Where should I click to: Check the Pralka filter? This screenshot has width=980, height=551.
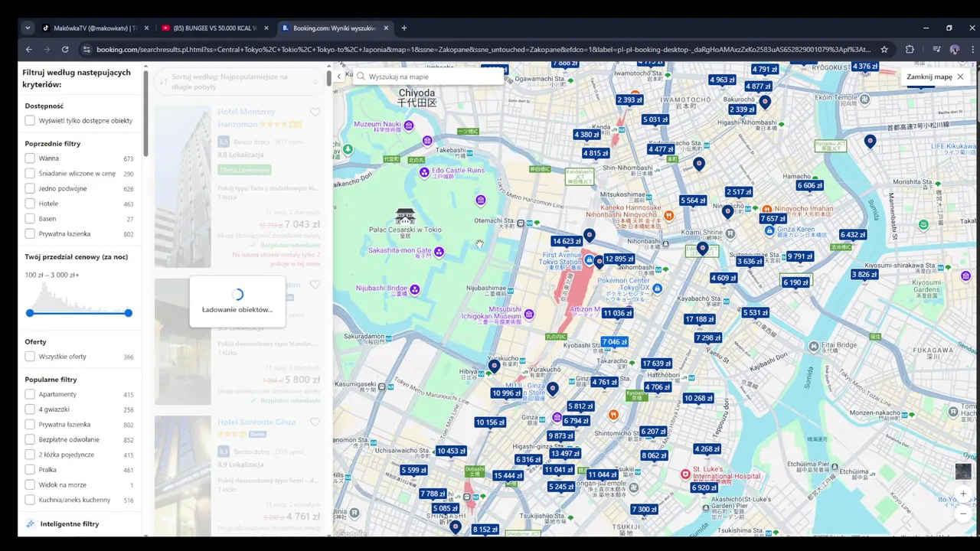(x=30, y=470)
